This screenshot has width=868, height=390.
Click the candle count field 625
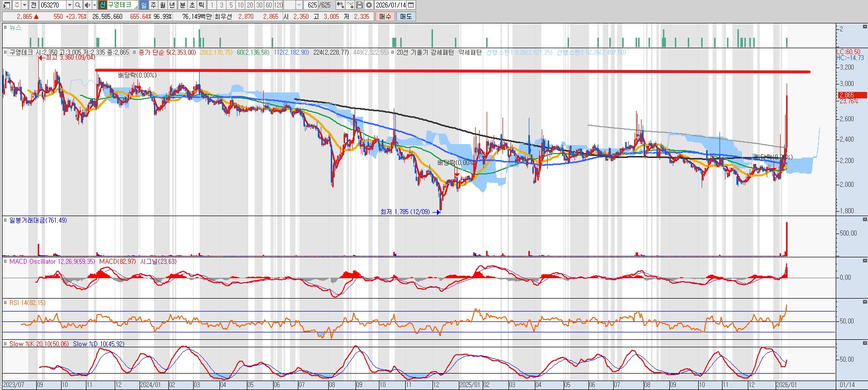click(x=311, y=5)
